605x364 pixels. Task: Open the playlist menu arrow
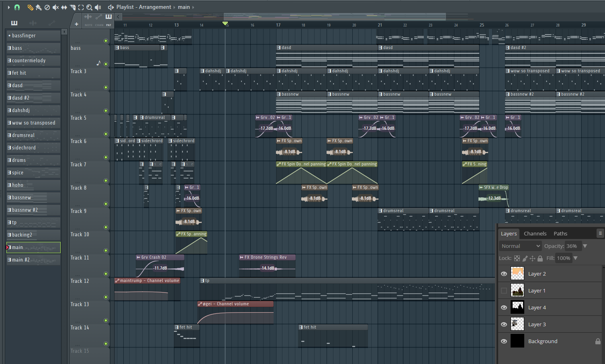[9, 7]
